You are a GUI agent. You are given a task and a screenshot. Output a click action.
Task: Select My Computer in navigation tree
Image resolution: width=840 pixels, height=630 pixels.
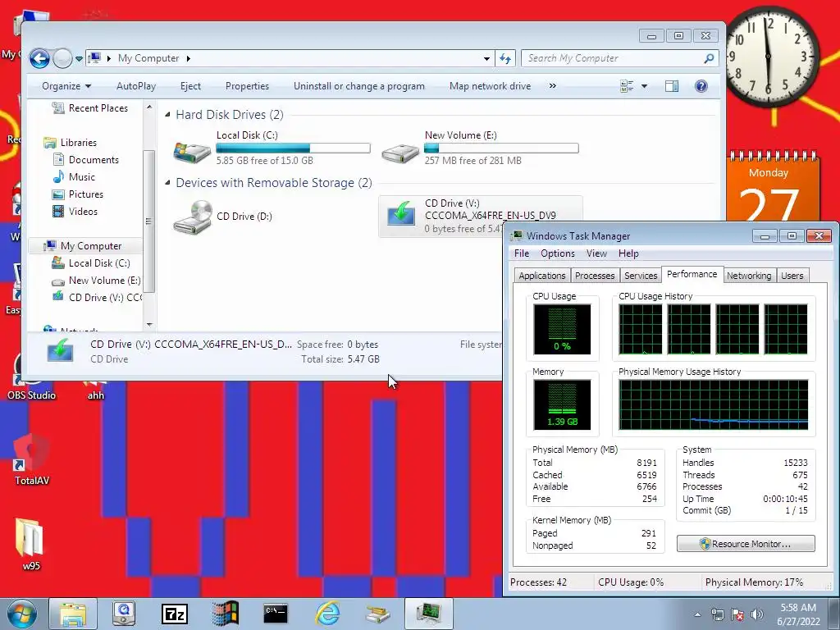click(83, 246)
